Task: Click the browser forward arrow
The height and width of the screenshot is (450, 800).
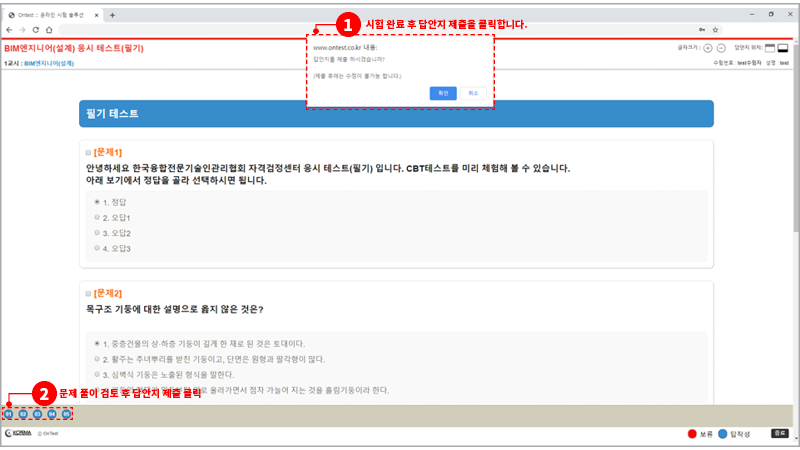Action: pos(22,30)
